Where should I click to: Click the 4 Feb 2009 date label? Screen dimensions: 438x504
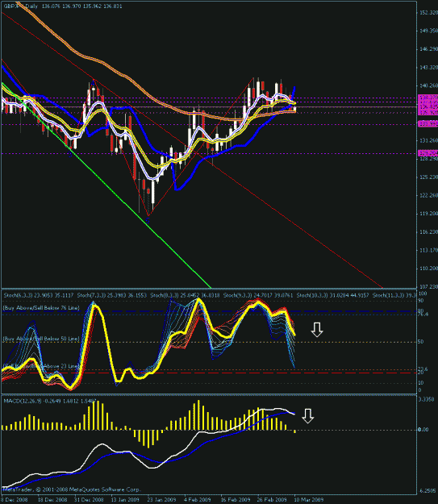(198, 500)
